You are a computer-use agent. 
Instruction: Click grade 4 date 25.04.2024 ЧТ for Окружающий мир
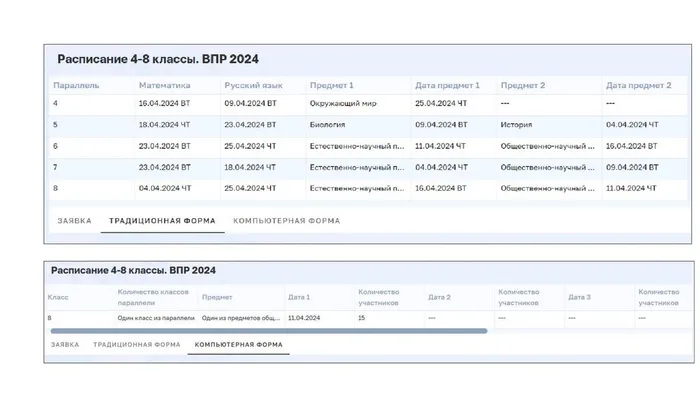point(441,104)
